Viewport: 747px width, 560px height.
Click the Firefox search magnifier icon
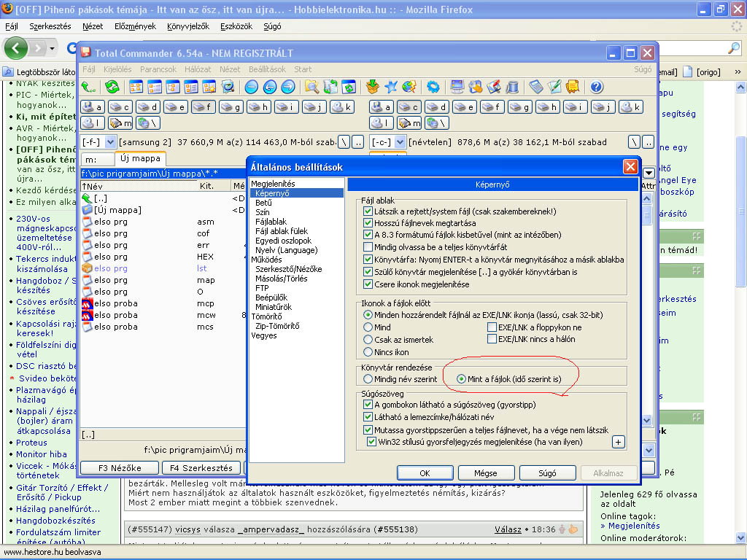click(734, 47)
